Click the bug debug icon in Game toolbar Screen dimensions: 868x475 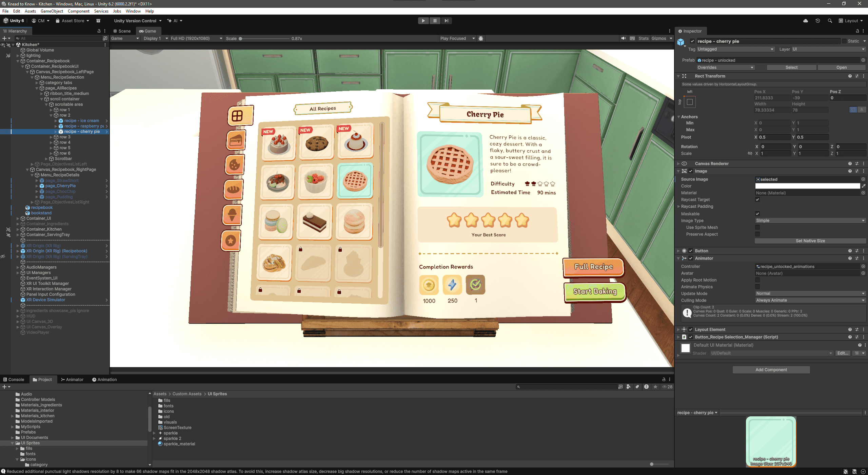coord(481,38)
